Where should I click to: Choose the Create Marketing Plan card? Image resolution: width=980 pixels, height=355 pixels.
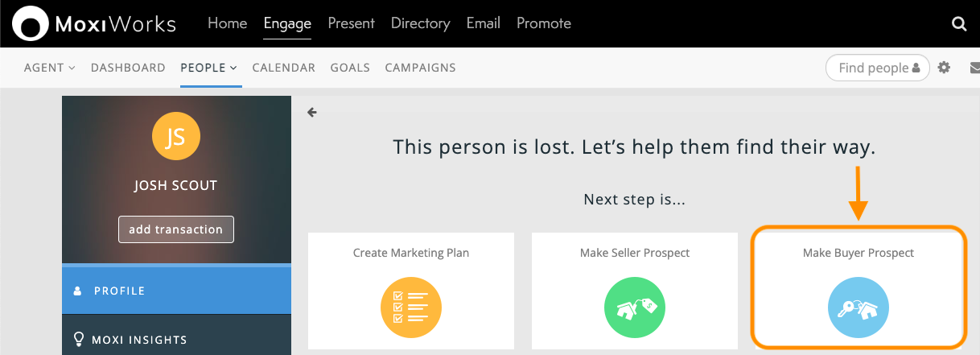pos(411,291)
